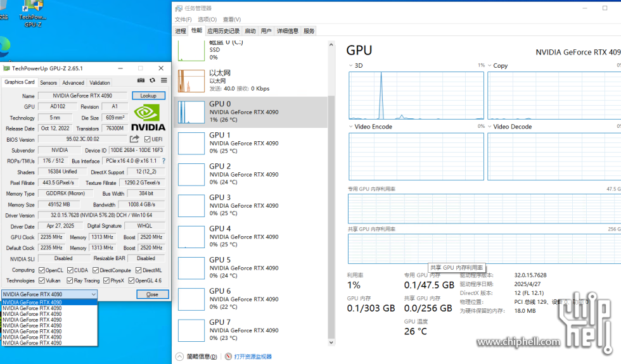
Task: Click the GPU-Z screenshot camera icon
Action: pos(141,80)
